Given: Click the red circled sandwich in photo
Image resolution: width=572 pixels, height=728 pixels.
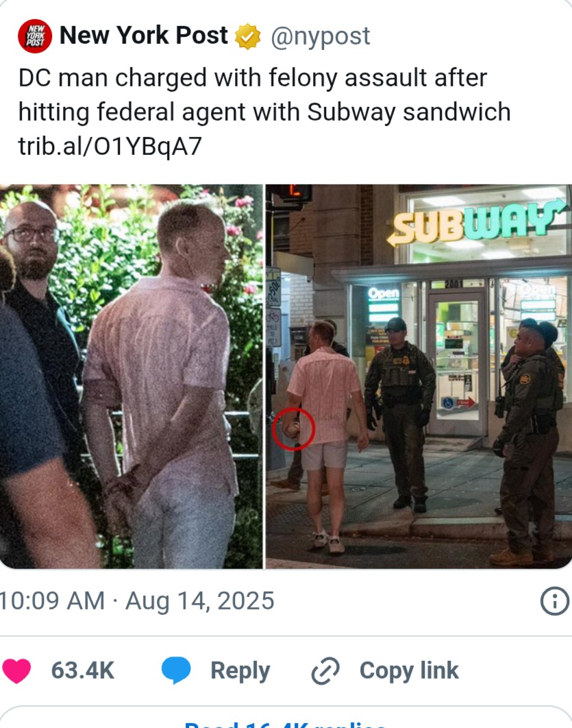Looking at the screenshot, I should (x=294, y=428).
